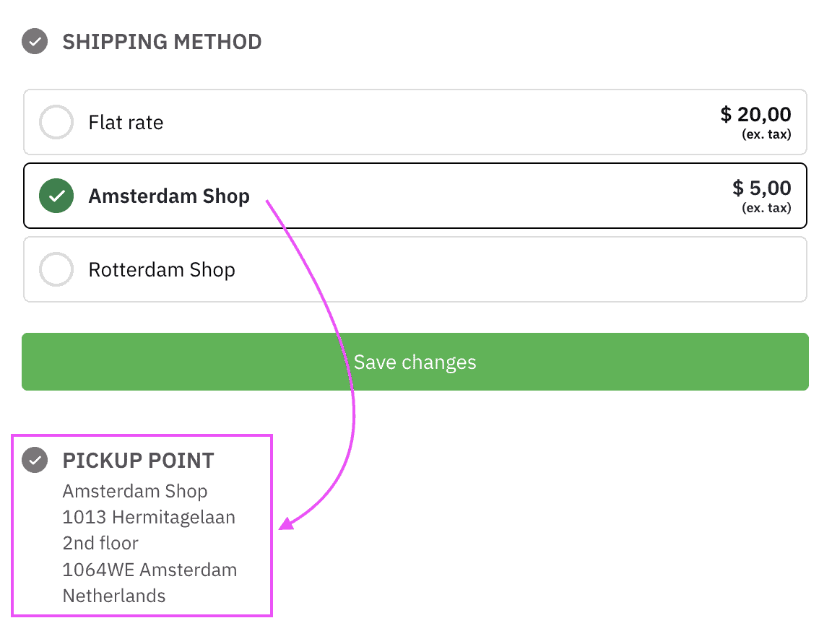Click the (ex. tax) label under $ 20,00

tap(766, 134)
